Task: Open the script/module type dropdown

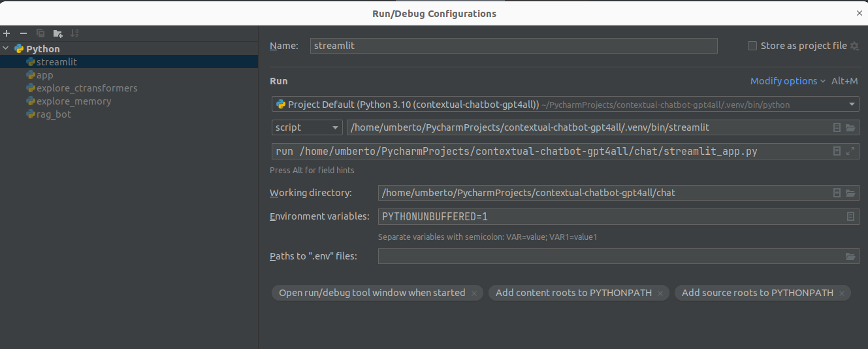Action: pos(335,128)
